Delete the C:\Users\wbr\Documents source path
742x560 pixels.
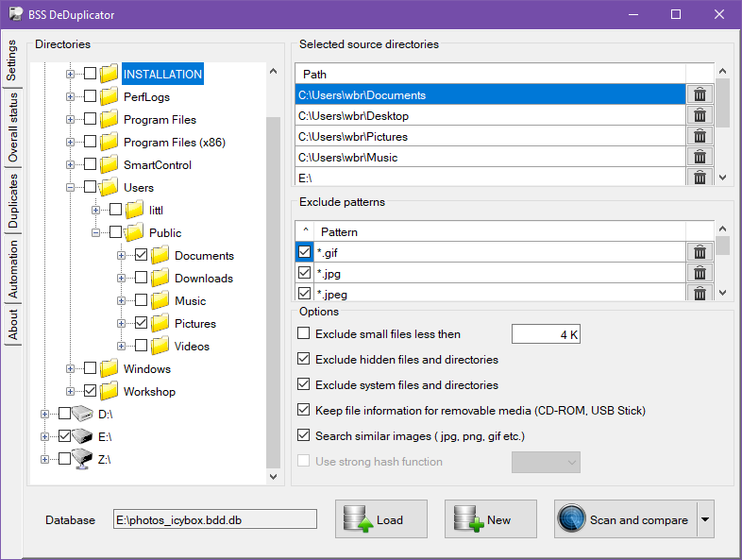(700, 94)
